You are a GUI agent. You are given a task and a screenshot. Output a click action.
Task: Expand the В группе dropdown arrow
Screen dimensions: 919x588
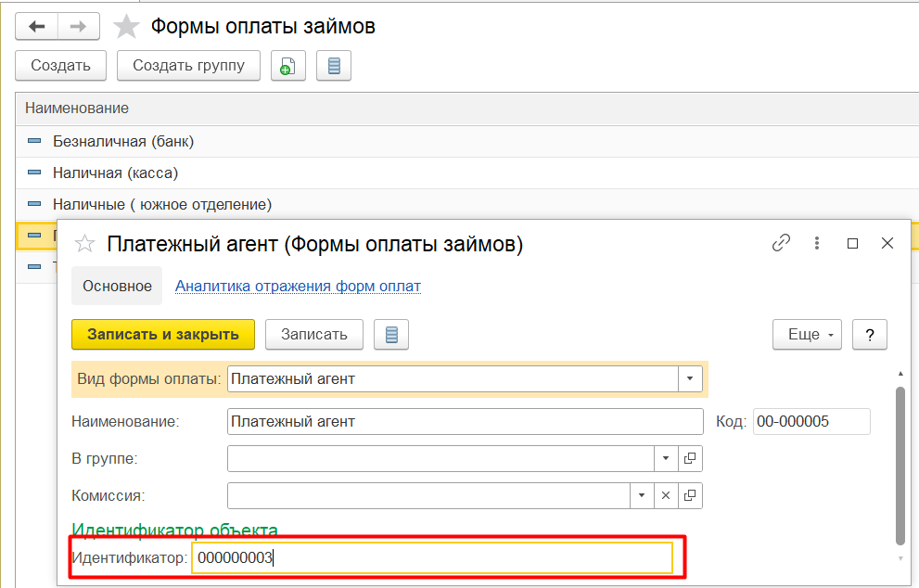(x=666, y=458)
